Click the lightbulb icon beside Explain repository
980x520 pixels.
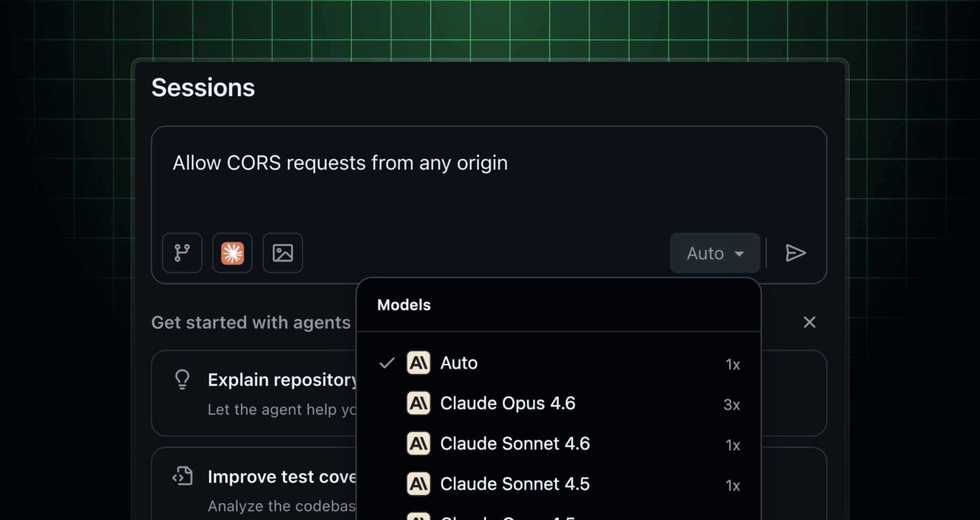tap(182, 379)
